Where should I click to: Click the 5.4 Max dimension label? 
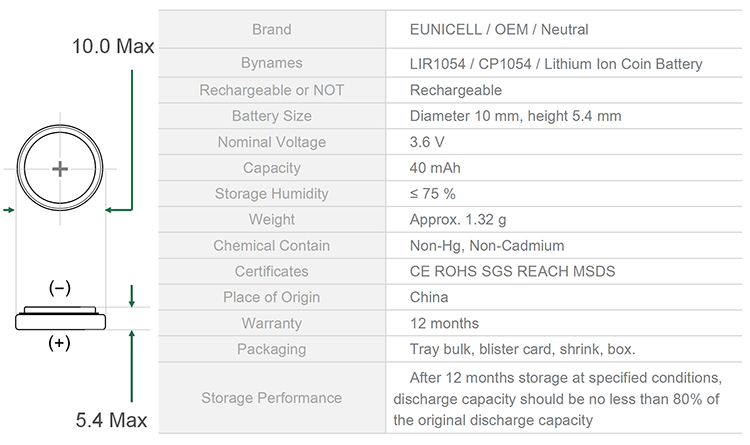111,420
